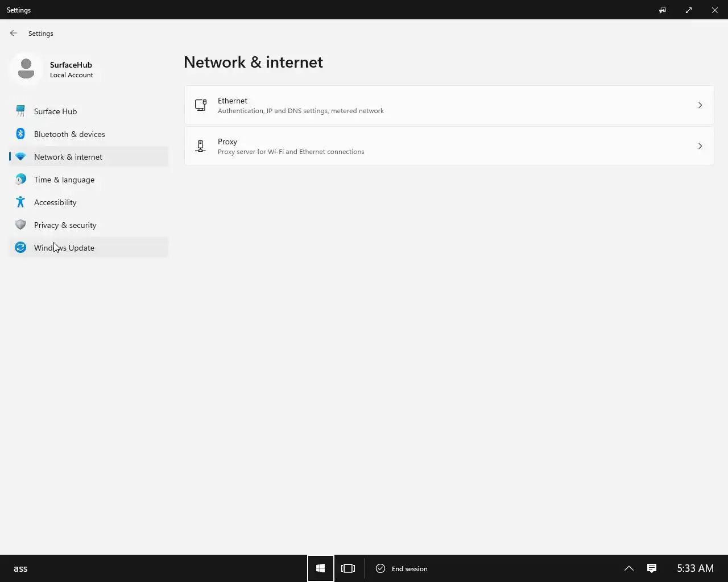Select Network & internet in sidebar

pyautogui.click(x=89, y=157)
